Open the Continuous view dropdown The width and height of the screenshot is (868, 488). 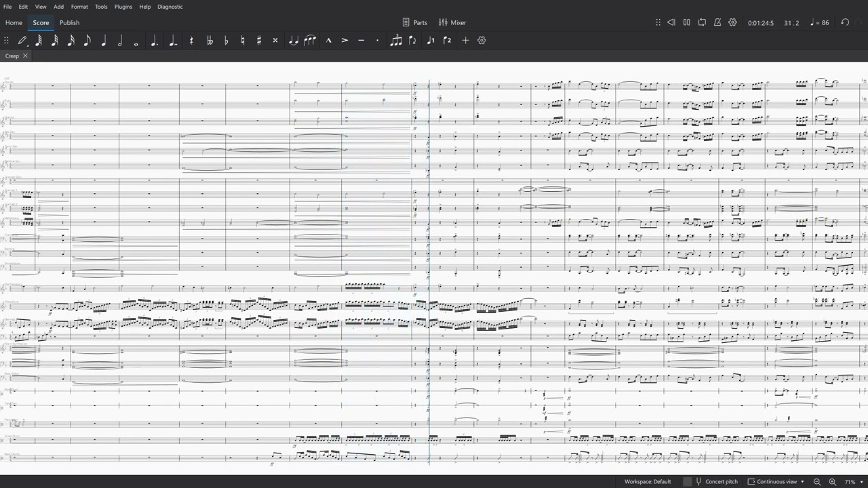pyautogui.click(x=776, y=482)
